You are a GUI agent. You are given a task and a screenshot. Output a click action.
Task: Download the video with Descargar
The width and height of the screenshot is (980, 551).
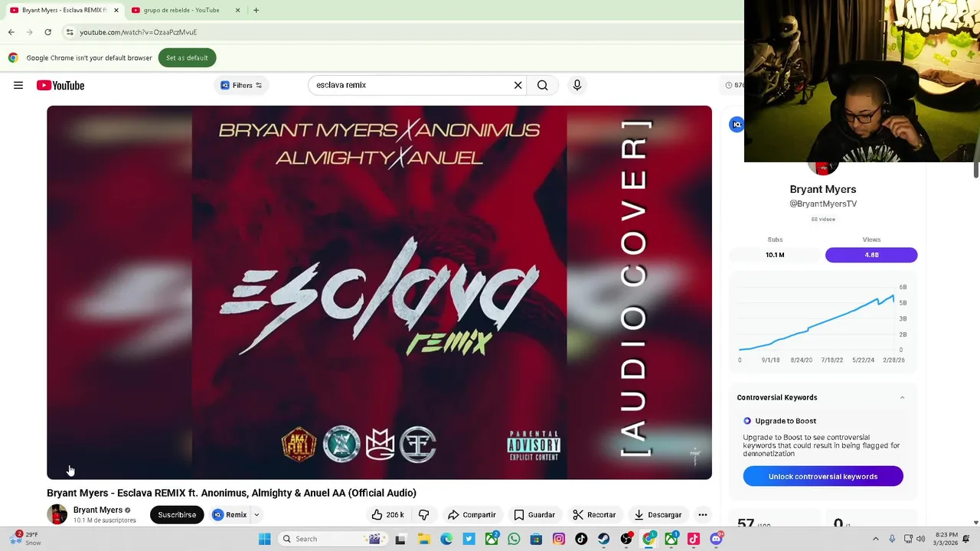(x=658, y=515)
